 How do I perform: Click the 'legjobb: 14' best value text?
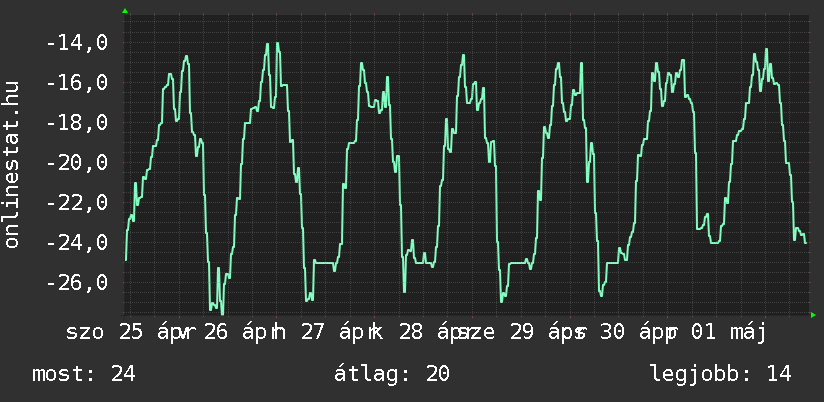[x=720, y=374]
